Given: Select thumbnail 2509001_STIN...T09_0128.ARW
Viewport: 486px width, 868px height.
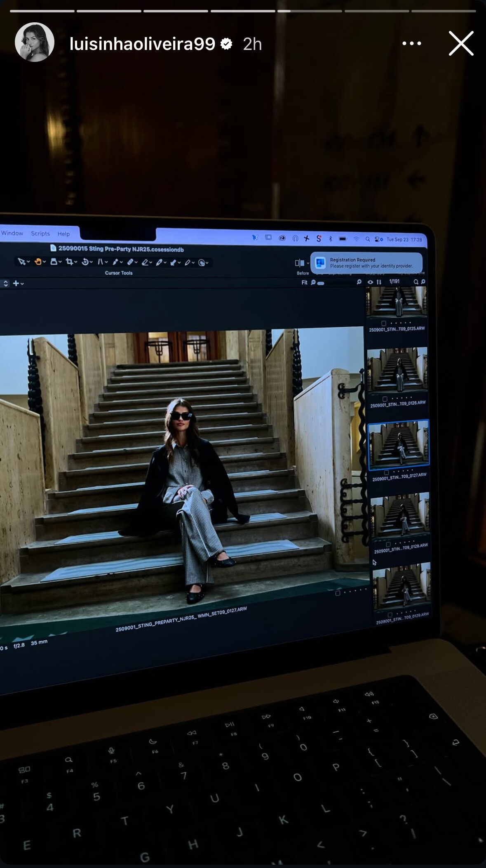Looking at the screenshot, I should tap(400, 516).
